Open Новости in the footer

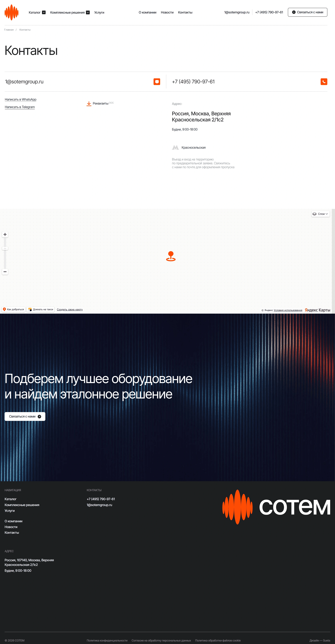[11, 527]
